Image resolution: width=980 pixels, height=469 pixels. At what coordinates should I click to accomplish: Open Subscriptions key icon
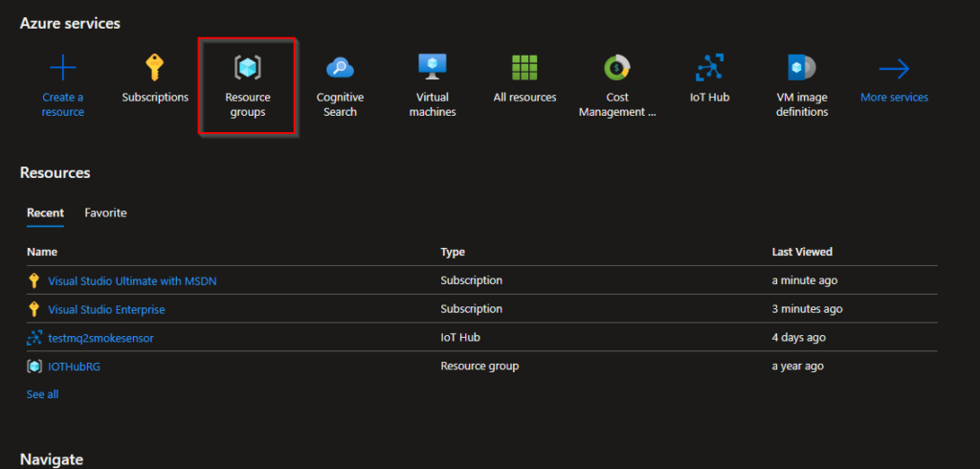[155, 68]
